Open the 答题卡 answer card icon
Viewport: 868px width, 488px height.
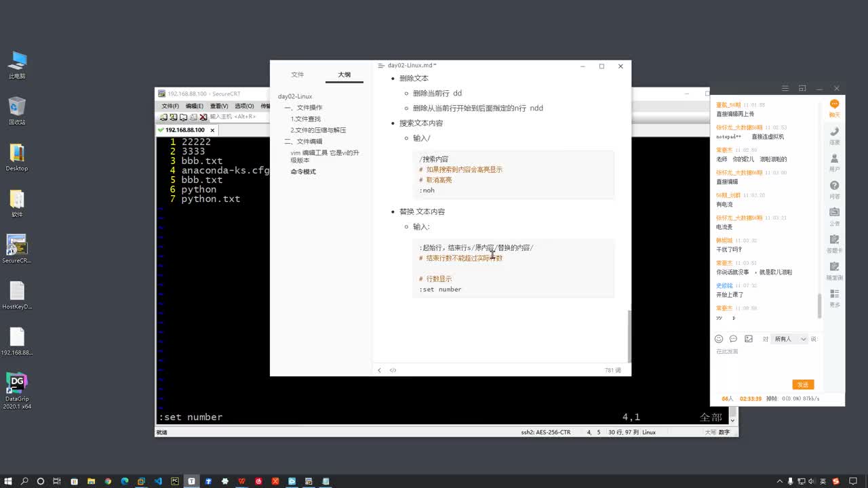(834, 243)
